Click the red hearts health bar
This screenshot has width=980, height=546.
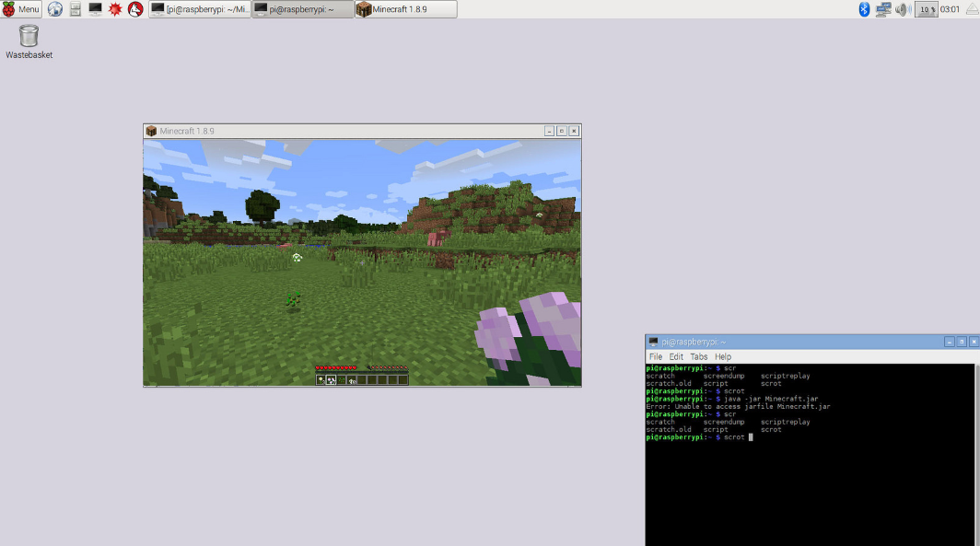[x=335, y=367]
